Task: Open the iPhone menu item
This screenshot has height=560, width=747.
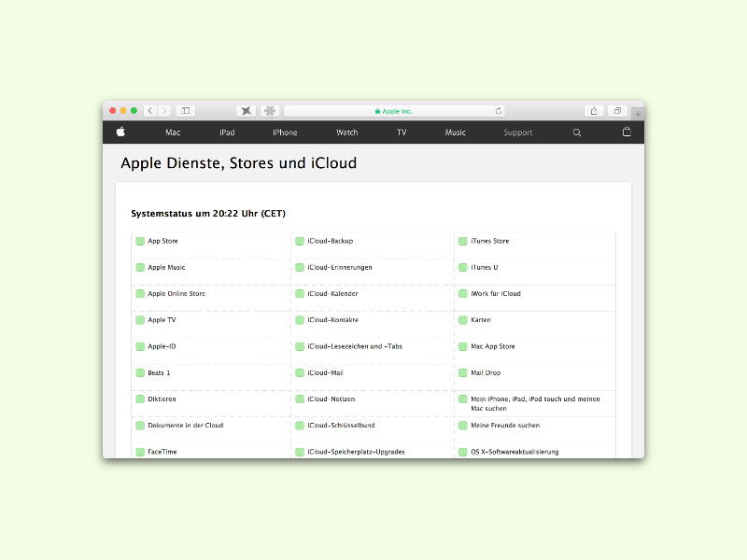Action: pyautogui.click(x=285, y=133)
